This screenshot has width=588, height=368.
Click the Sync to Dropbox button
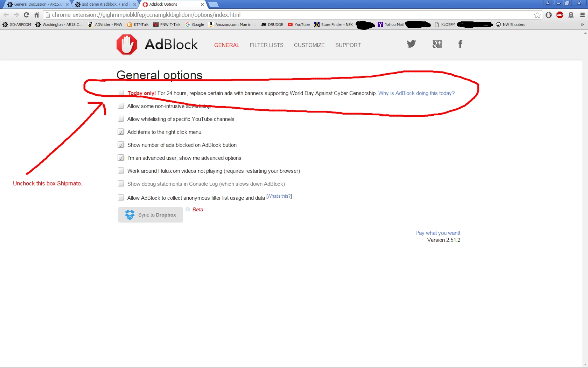pyautogui.click(x=150, y=215)
